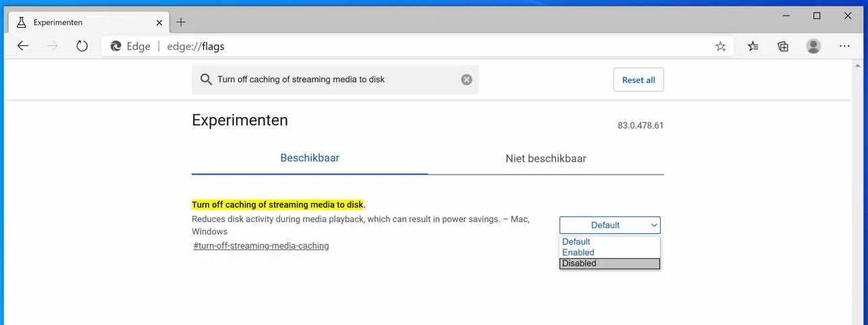
Task: Open a new tab with plus button
Action: pyautogui.click(x=181, y=22)
